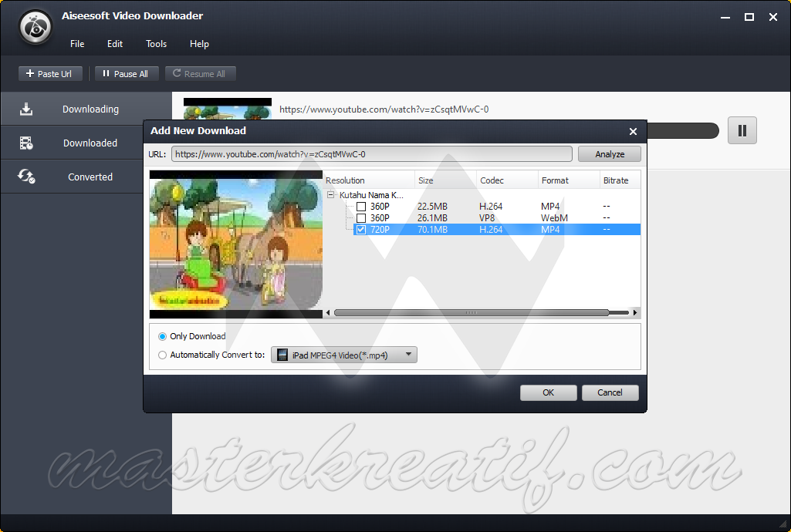Open the Edit menu

coord(114,44)
